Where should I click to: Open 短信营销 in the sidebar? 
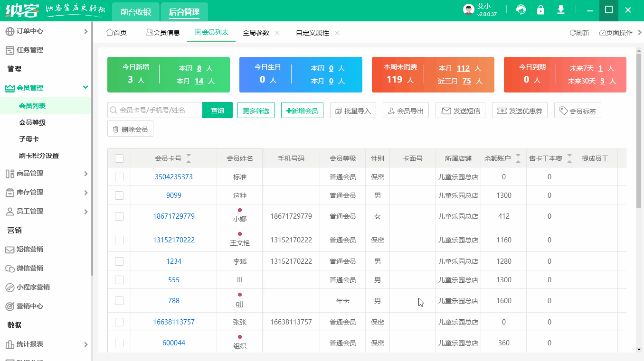click(x=30, y=250)
